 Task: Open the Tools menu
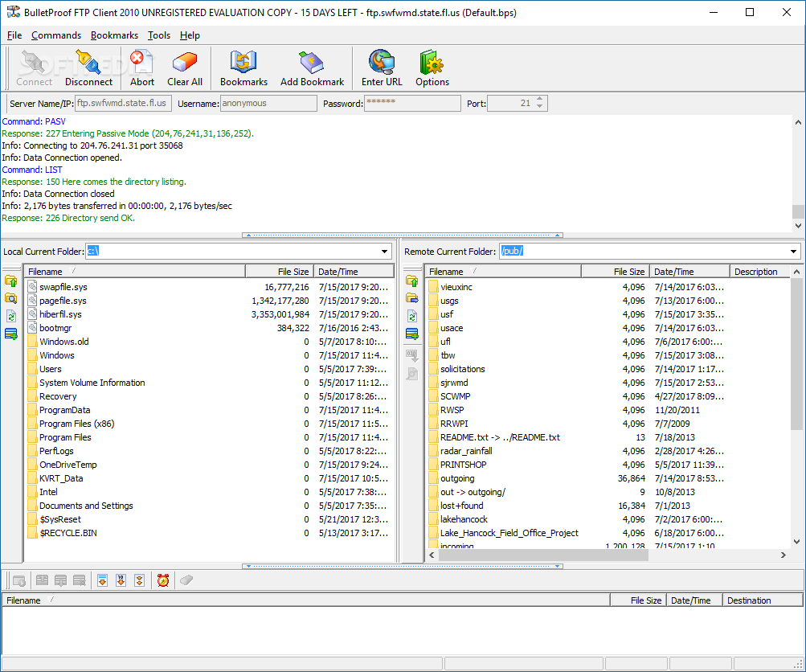click(159, 35)
